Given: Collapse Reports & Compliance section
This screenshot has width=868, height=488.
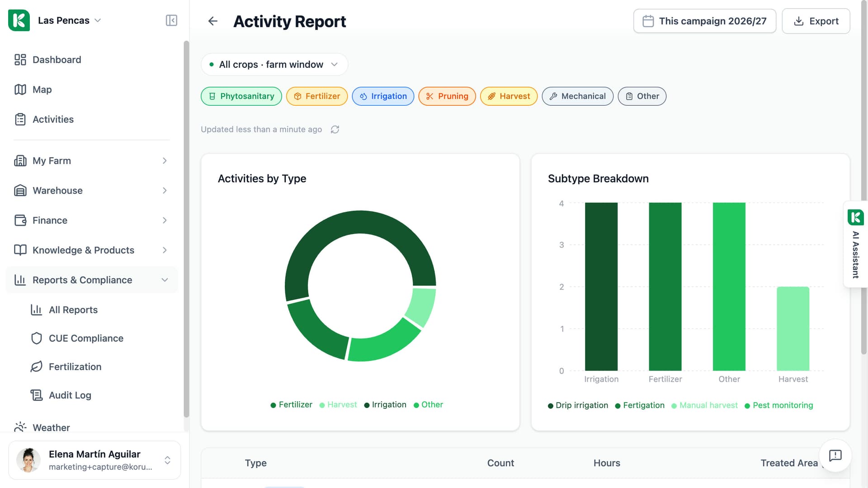Looking at the screenshot, I should pos(92,280).
